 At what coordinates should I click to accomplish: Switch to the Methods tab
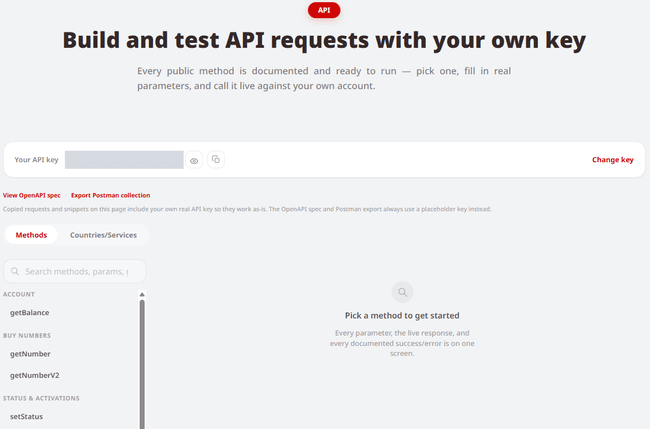coord(31,235)
